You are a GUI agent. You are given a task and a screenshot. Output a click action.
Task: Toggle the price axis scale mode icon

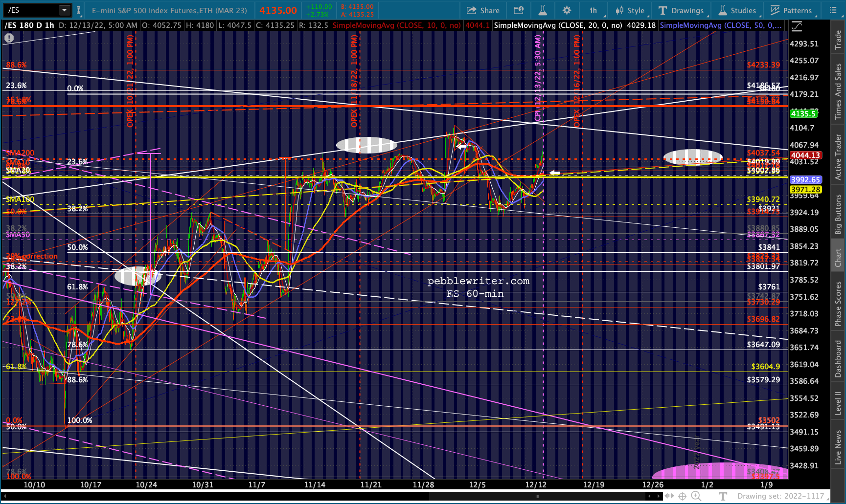coord(797,25)
